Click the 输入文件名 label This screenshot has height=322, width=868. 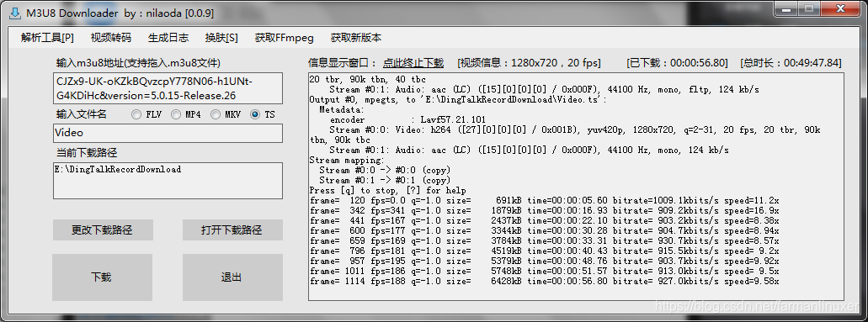pos(81,114)
